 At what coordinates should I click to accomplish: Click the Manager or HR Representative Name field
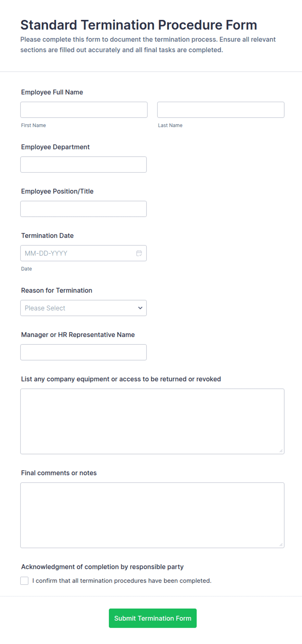[x=83, y=352]
